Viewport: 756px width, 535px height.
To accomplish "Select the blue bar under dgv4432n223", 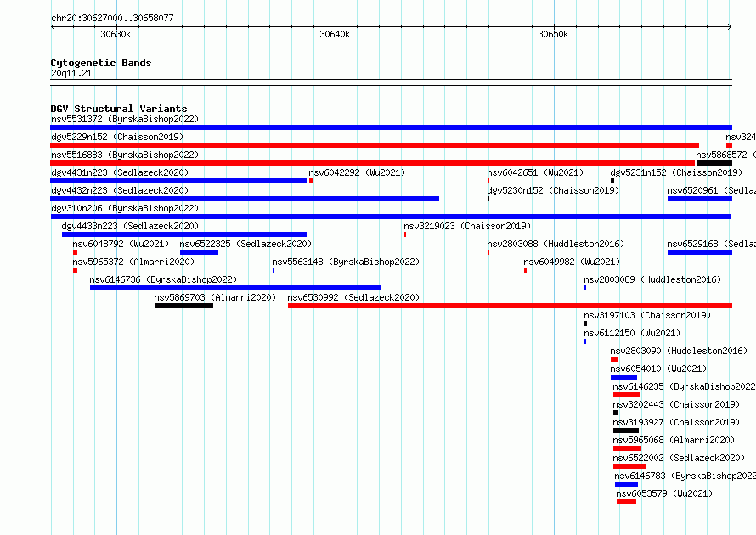I will coord(245,199).
